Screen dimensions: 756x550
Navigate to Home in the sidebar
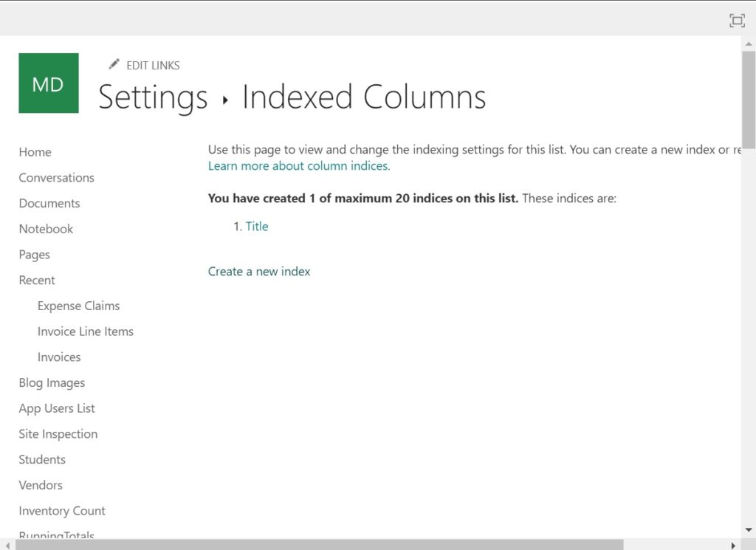[35, 151]
